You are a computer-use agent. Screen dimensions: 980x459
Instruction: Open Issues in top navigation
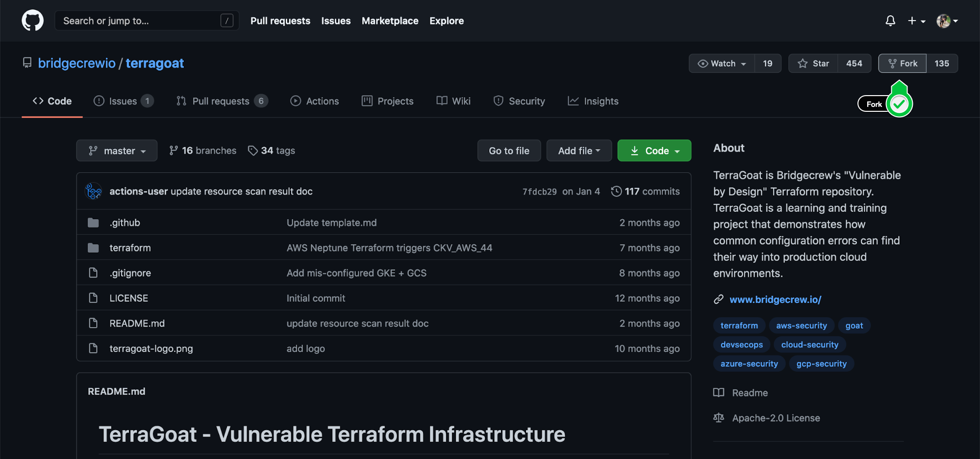tap(336, 21)
